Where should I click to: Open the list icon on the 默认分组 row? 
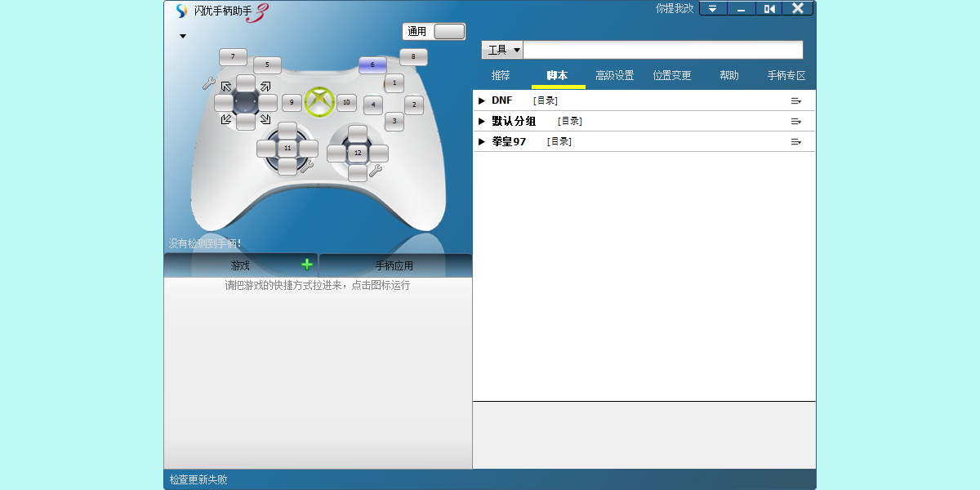796,120
